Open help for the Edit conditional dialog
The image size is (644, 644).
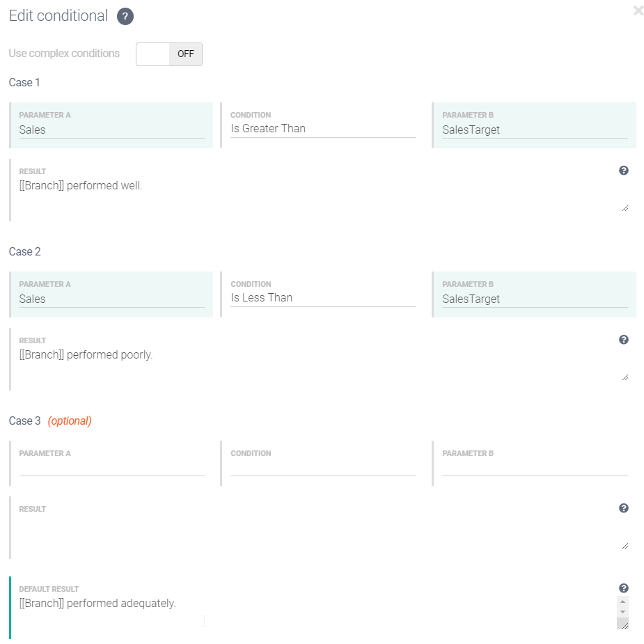click(x=124, y=16)
